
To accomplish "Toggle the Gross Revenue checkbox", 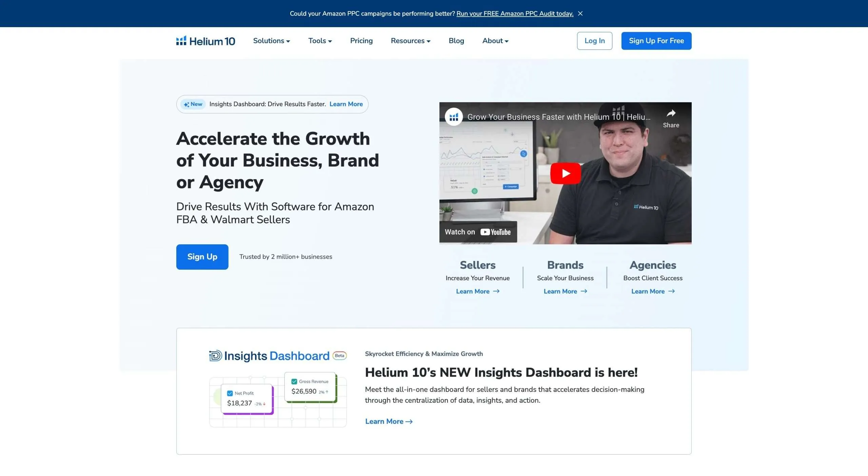I will coord(294,381).
